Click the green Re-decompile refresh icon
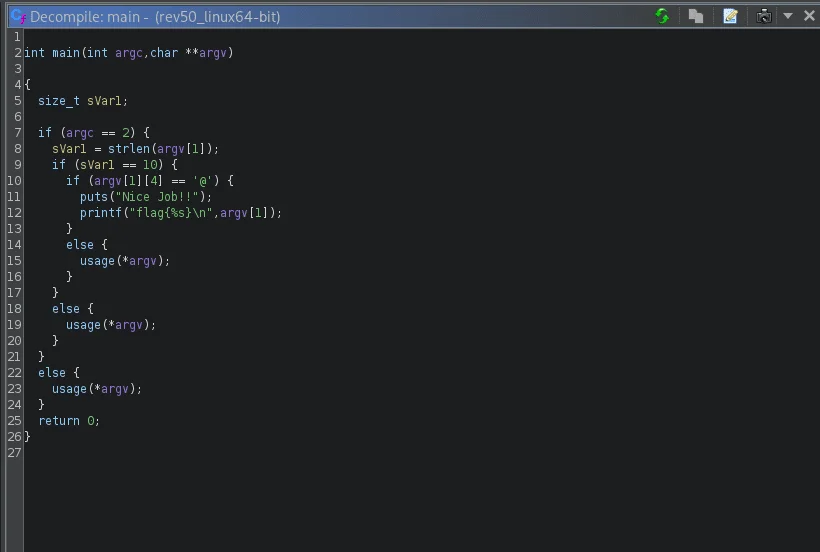Viewport: 820px width, 552px height. tap(662, 16)
